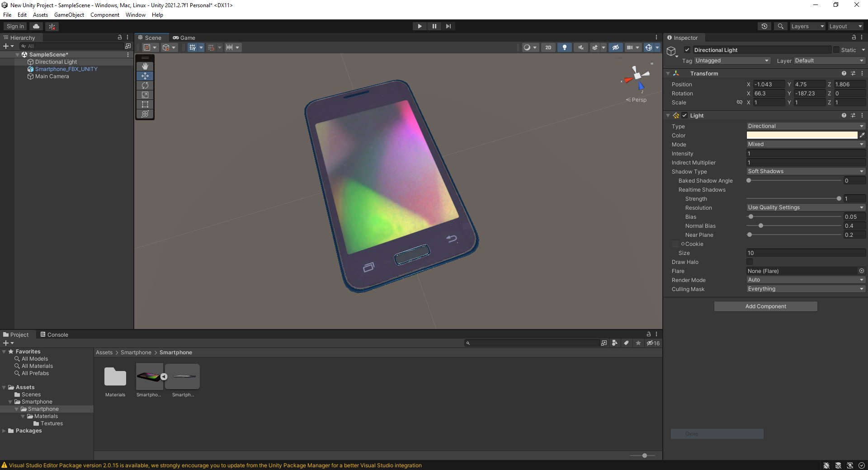Open the Layers dropdown
868x470 pixels.
click(807, 26)
